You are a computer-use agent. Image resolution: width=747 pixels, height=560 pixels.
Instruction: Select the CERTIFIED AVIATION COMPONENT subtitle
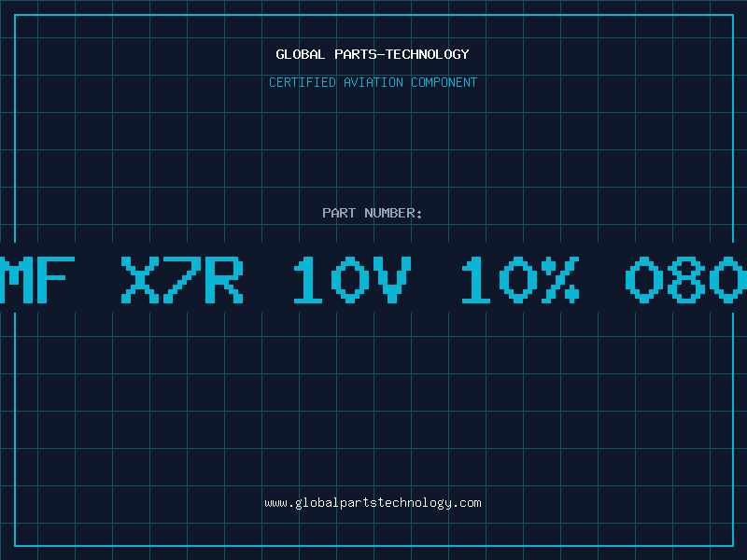click(373, 82)
